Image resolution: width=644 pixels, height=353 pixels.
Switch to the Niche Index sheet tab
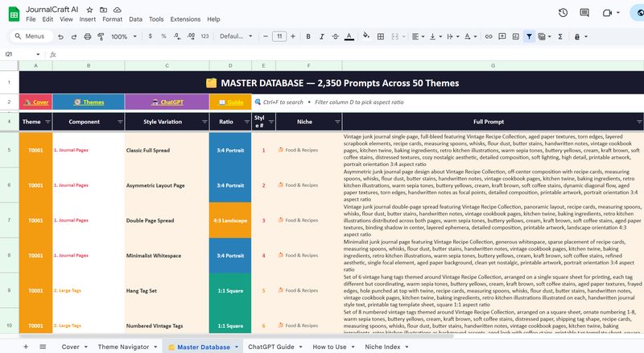(383, 347)
